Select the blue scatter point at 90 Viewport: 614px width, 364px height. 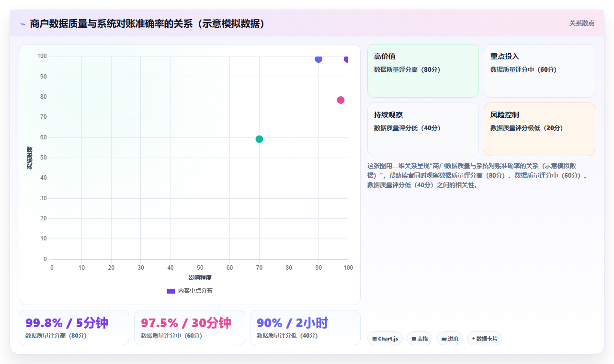click(318, 59)
